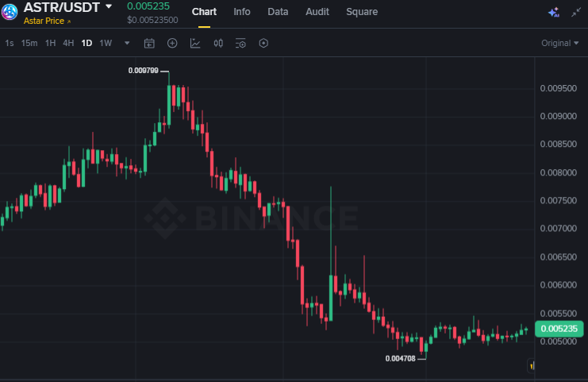Click the current price tag 0.005235 on axis
The height and width of the screenshot is (382, 588).
pos(559,329)
